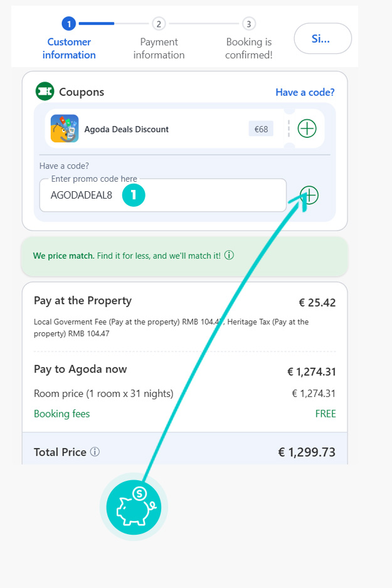The width and height of the screenshot is (392, 588).
Task: Click the €68 discount amount tag
Action: pos(261,129)
